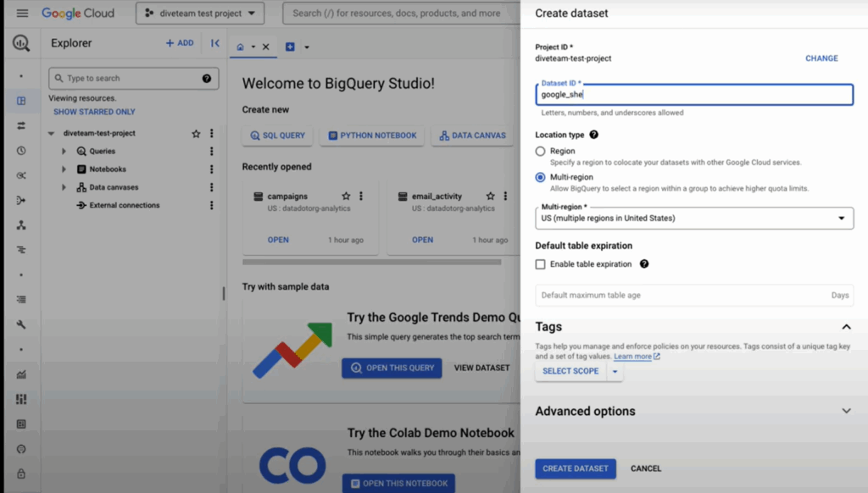The image size is (868, 493).
Task: Star the campaigns dataset card
Action: [x=346, y=197]
